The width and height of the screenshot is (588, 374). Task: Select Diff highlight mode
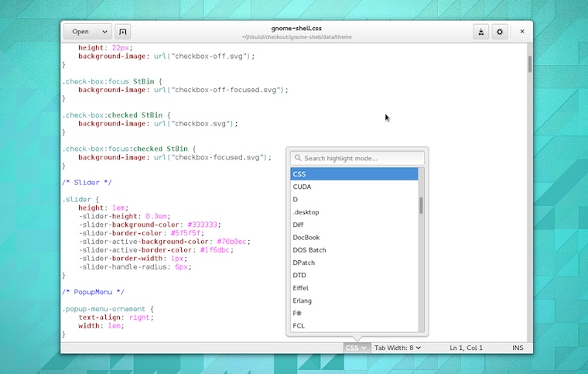(354, 225)
